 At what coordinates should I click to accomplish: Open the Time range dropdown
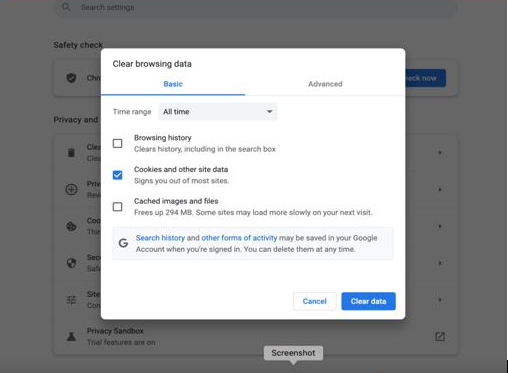tap(218, 112)
